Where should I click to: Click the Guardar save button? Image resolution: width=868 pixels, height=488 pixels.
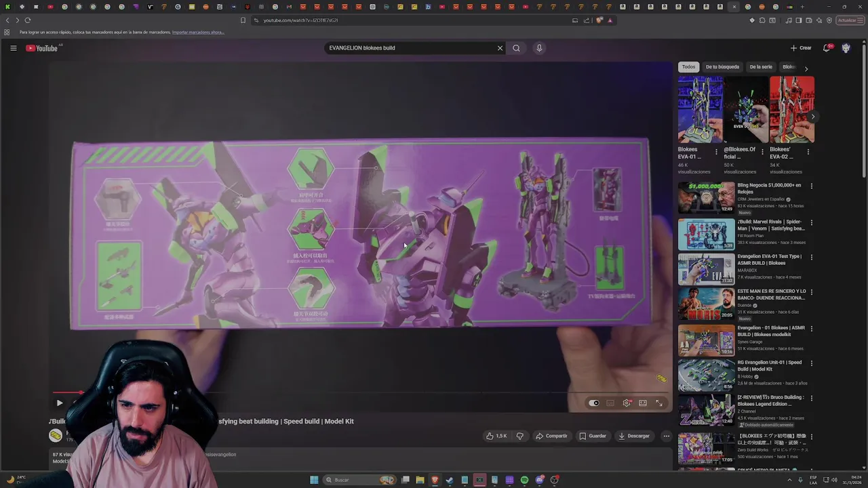pos(593,436)
